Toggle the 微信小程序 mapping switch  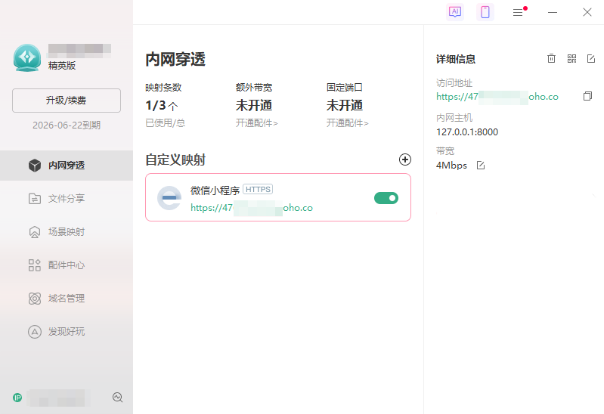click(386, 198)
